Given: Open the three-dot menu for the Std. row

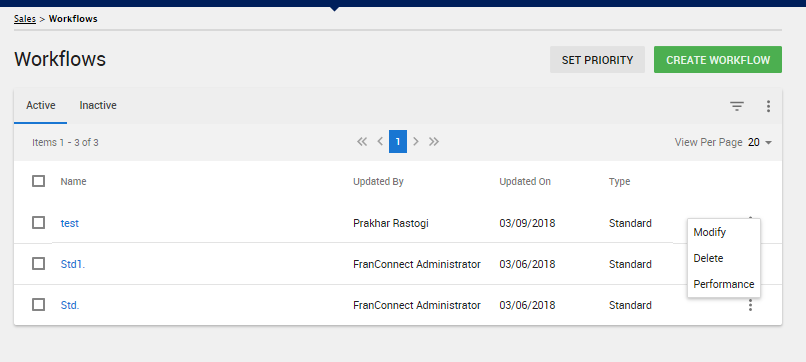Looking at the screenshot, I should coord(750,305).
